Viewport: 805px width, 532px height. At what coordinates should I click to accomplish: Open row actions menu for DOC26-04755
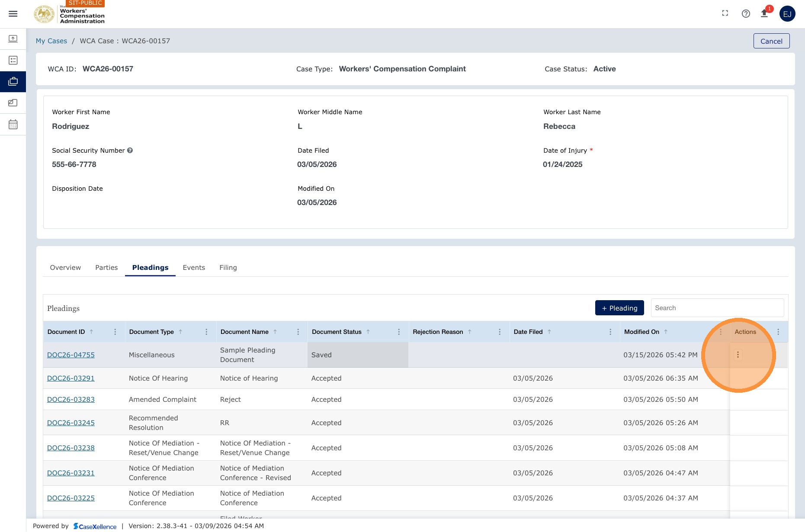coord(738,355)
